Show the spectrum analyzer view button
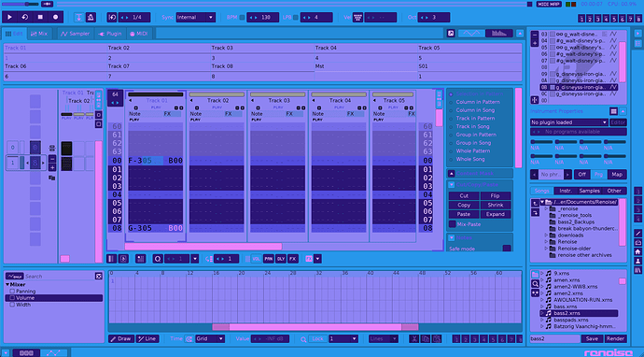Image resolution: width=644 pixels, height=357 pixels. tap(498, 34)
